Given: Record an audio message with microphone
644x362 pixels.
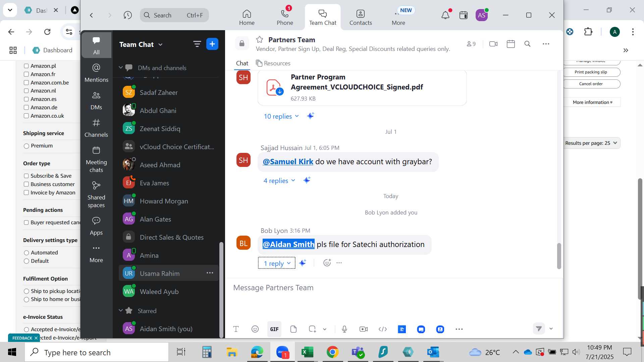Looking at the screenshot, I should 344,329.
